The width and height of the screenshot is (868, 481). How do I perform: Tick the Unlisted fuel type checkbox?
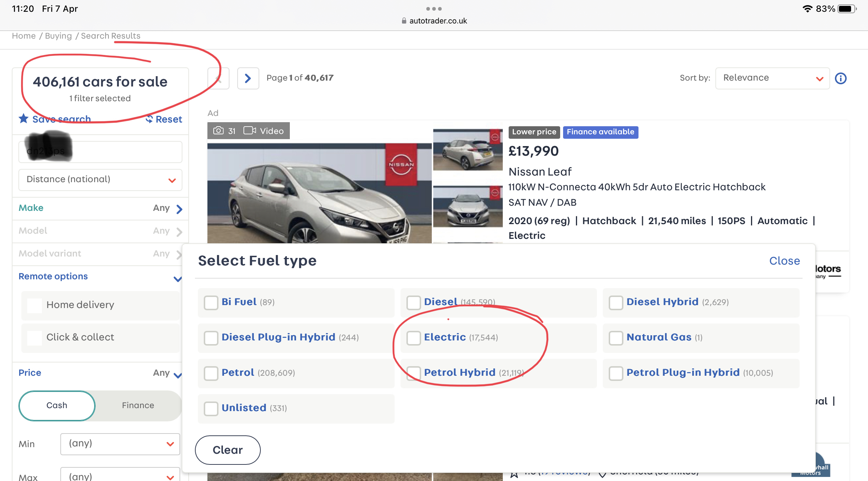[211, 409]
